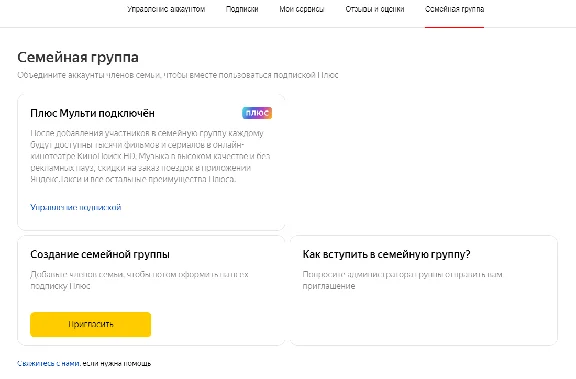Viewport: 576px width, 379px height.
Task: Go to the Отзывы и оценки tab
Action: click(x=375, y=9)
